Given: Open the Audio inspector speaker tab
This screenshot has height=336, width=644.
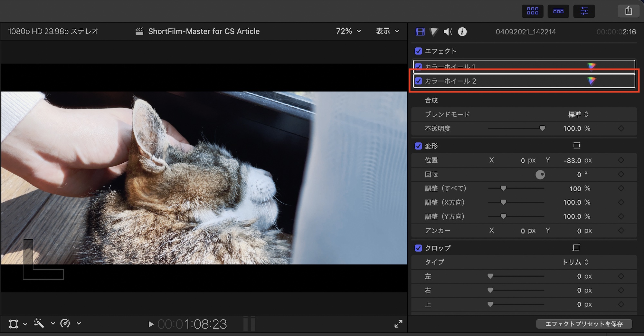Looking at the screenshot, I should 448,32.
